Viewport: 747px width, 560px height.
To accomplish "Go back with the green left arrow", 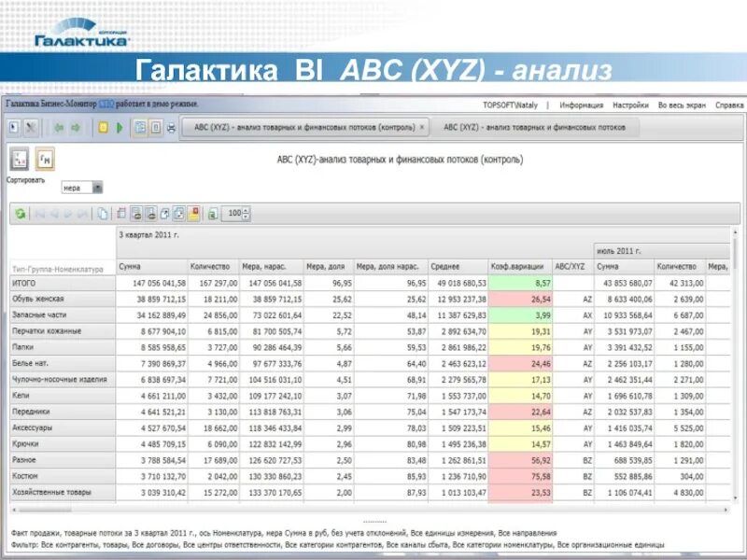I will click(59, 128).
